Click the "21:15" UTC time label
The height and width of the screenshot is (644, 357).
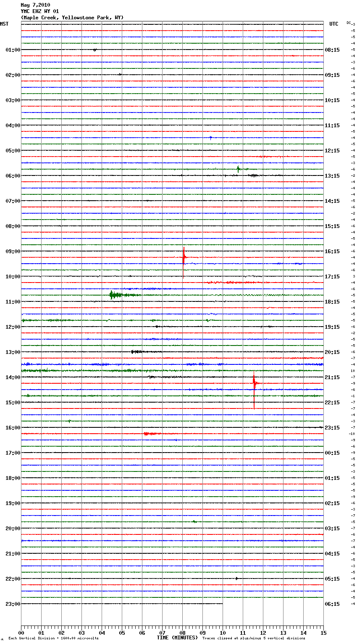click(x=332, y=377)
